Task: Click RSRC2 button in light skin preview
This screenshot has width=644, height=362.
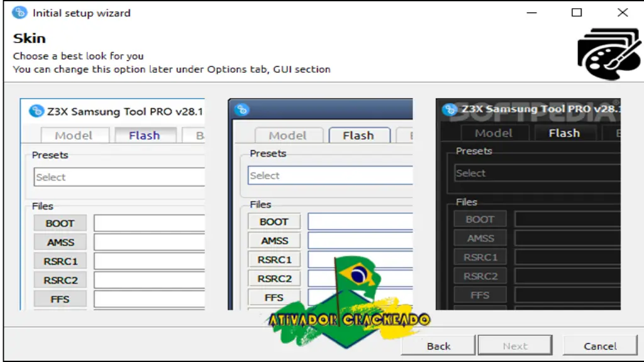Action: click(x=60, y=280)
